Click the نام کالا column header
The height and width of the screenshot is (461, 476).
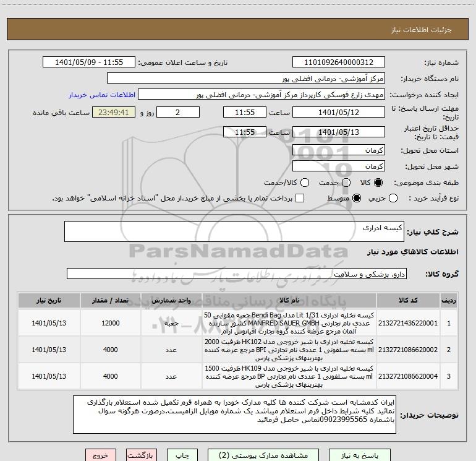click(289, 300)
